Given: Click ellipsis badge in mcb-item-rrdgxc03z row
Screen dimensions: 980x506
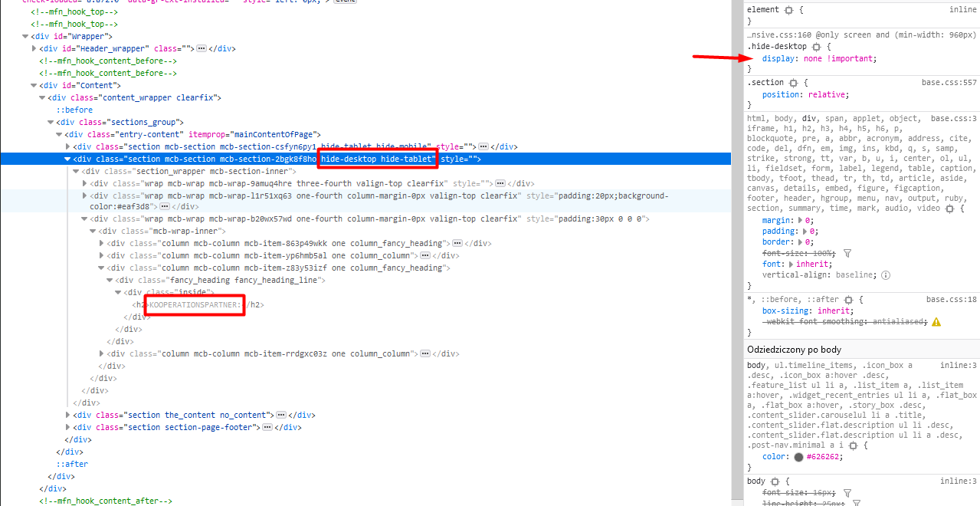Looking at the screenshot, I should coord(424,353).
